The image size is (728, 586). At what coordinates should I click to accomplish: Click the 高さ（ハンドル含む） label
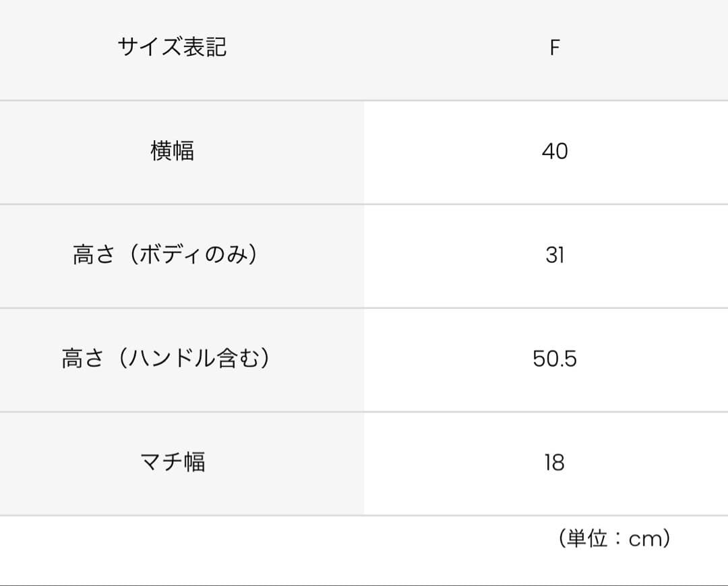(165, 359)
